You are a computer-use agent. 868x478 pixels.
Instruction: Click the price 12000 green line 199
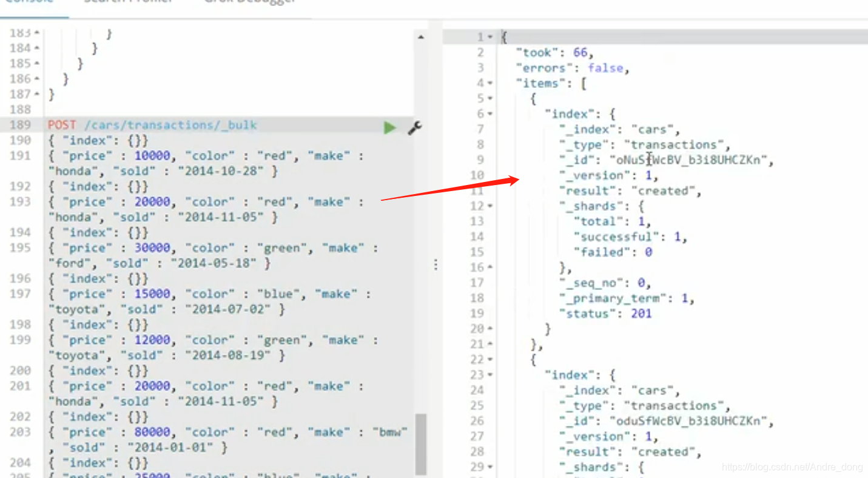tap(212, 340)
